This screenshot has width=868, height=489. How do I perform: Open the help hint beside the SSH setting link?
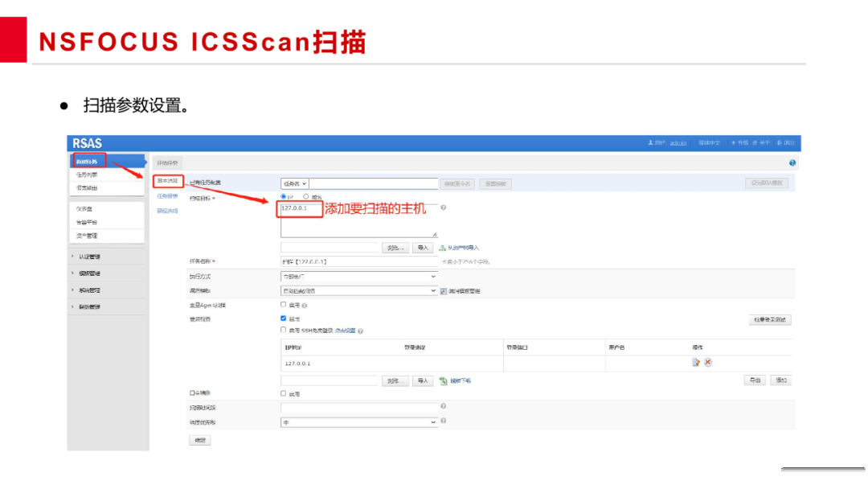coord(360,331)
